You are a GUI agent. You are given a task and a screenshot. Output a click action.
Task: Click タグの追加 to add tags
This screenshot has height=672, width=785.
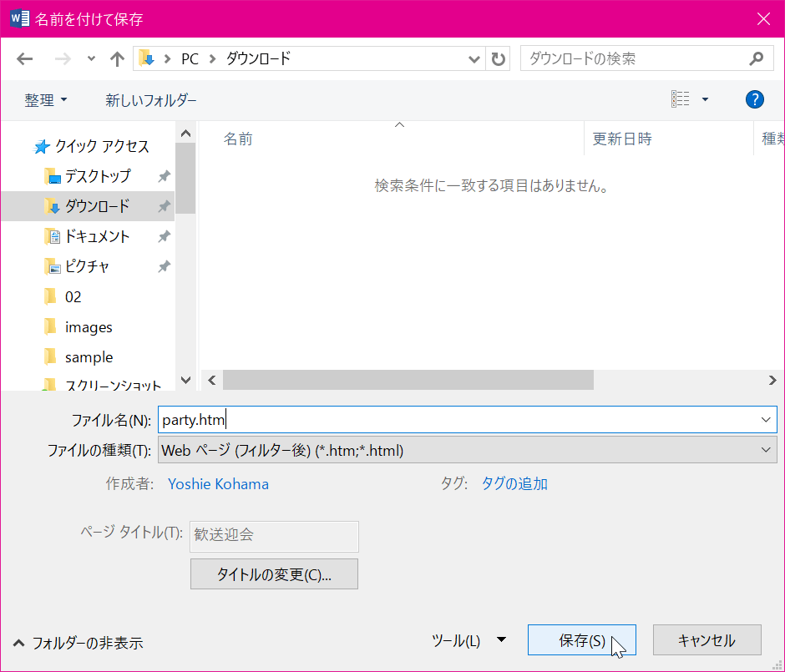[x=514, y=484]
